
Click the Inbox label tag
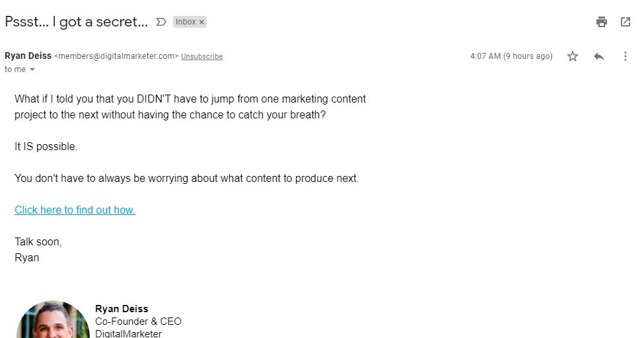click(186, 22)
